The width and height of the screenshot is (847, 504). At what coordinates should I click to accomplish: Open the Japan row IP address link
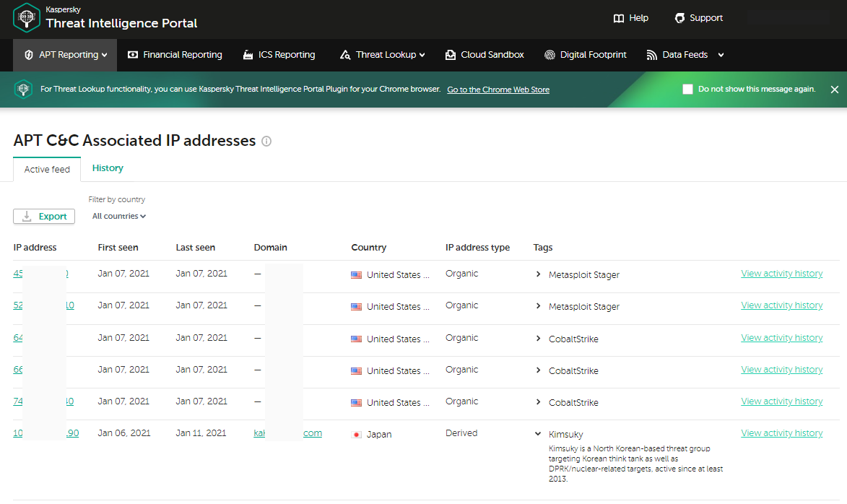click(46, 433)
